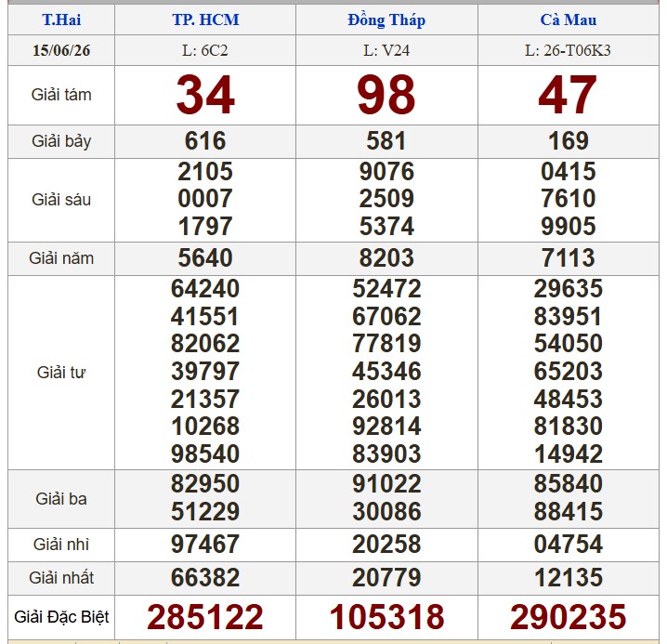
Task: Select Giải tư number 67062
Action: point(386,317)
